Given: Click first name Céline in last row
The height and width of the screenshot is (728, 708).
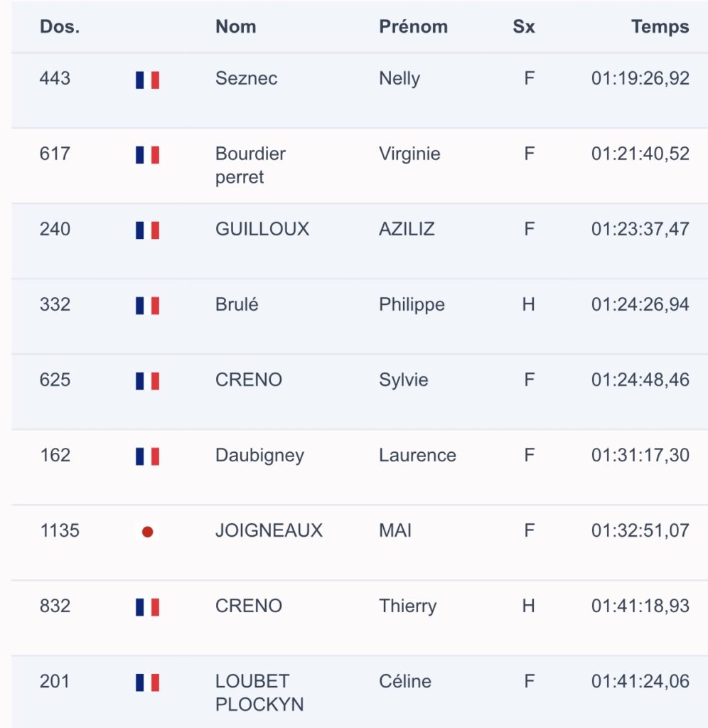Looking at the screenshot, I should (405, 681).
